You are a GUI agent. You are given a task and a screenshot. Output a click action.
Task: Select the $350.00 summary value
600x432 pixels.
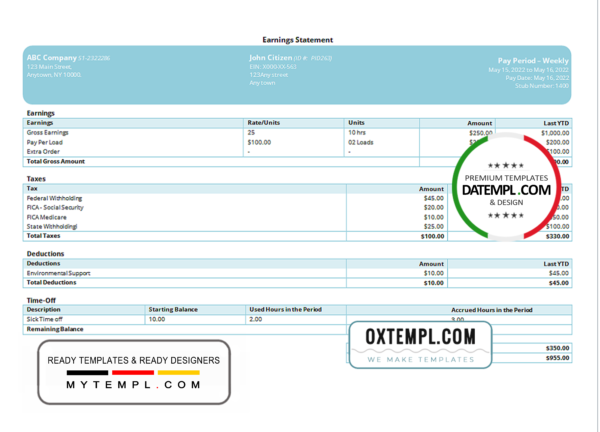(558, 348)
